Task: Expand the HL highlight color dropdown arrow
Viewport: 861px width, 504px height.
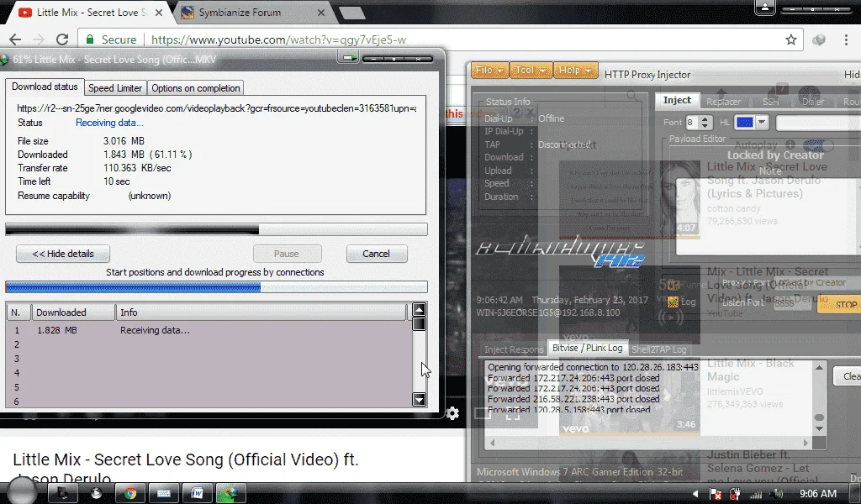Action: [762, 123]
